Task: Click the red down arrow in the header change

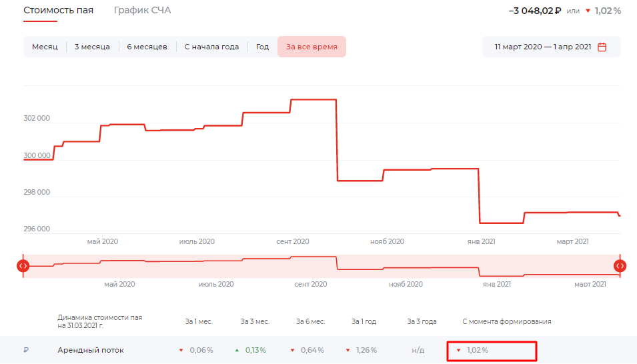Action: pos(587,11)
